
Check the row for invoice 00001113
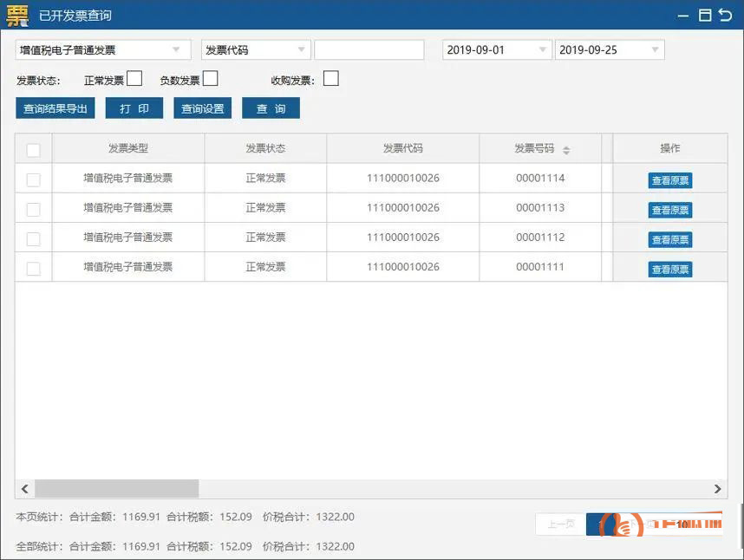pyautogui.click(x=33, y=209)
